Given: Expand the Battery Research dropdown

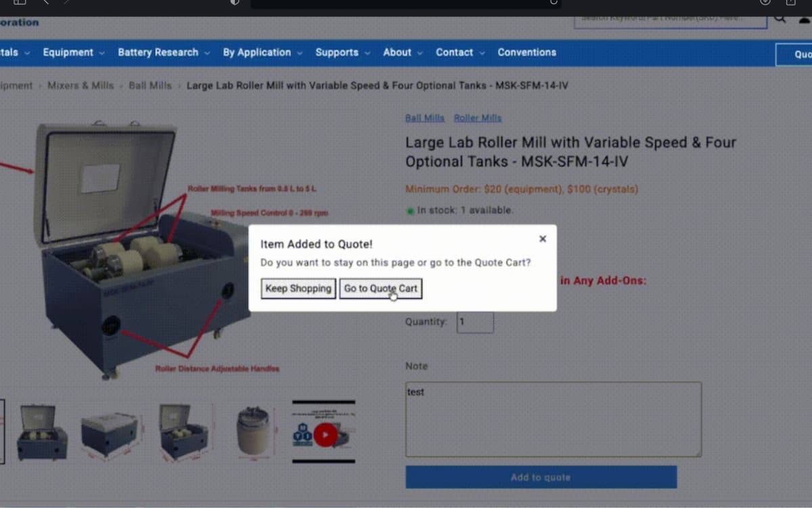Looking at the screenshot, I should click(163, 52).
